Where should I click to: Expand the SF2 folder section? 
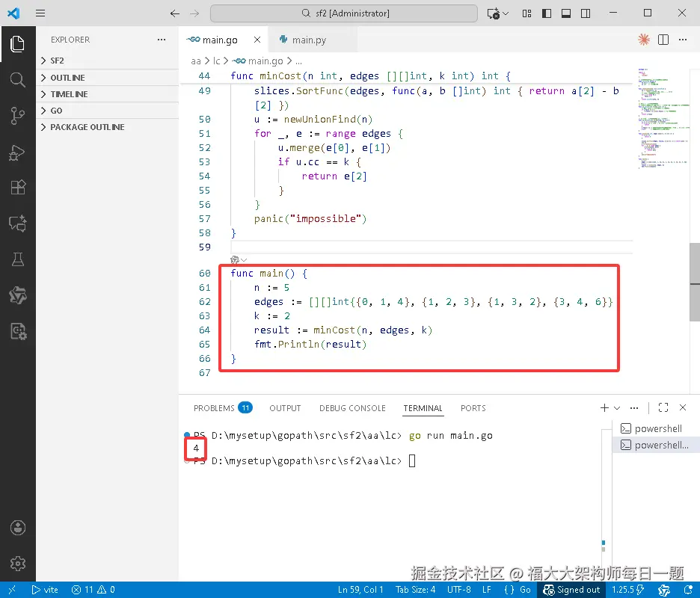107,61
